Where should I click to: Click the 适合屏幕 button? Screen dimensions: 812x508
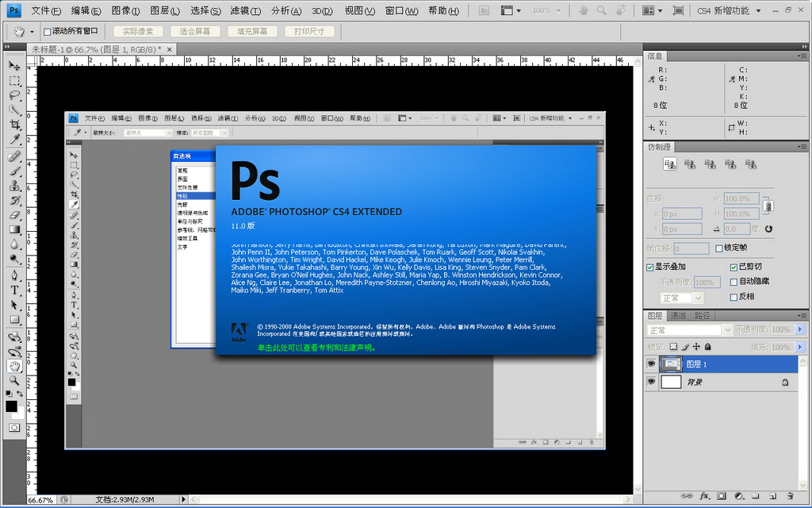pos(195,32)
